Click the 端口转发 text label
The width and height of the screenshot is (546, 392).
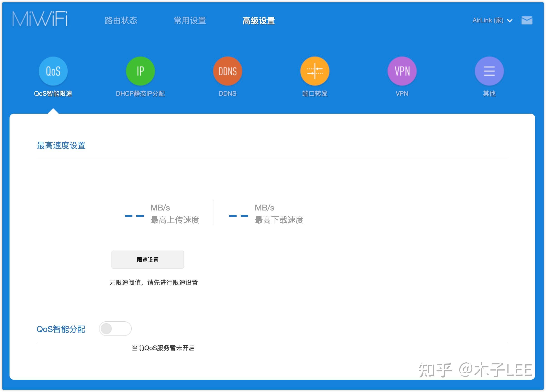[x=315, y=93]
